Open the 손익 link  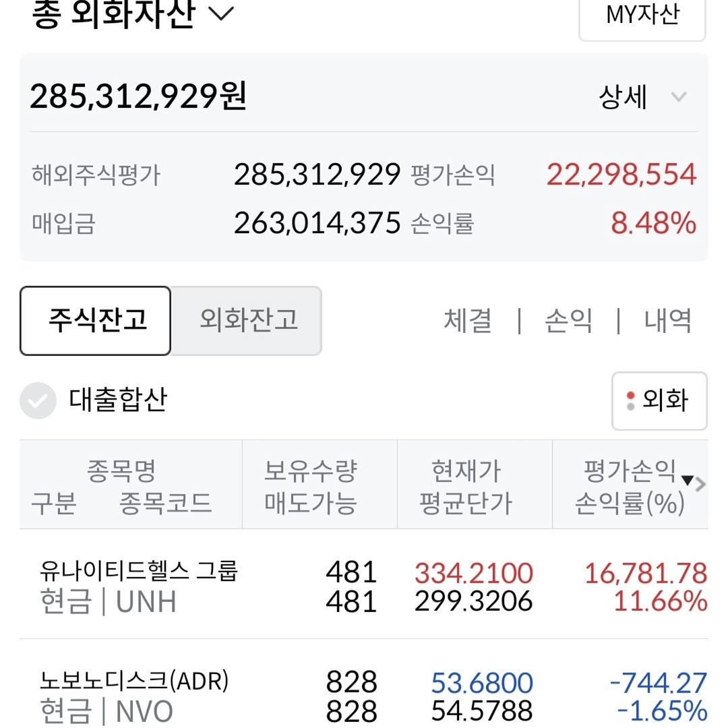568,321
